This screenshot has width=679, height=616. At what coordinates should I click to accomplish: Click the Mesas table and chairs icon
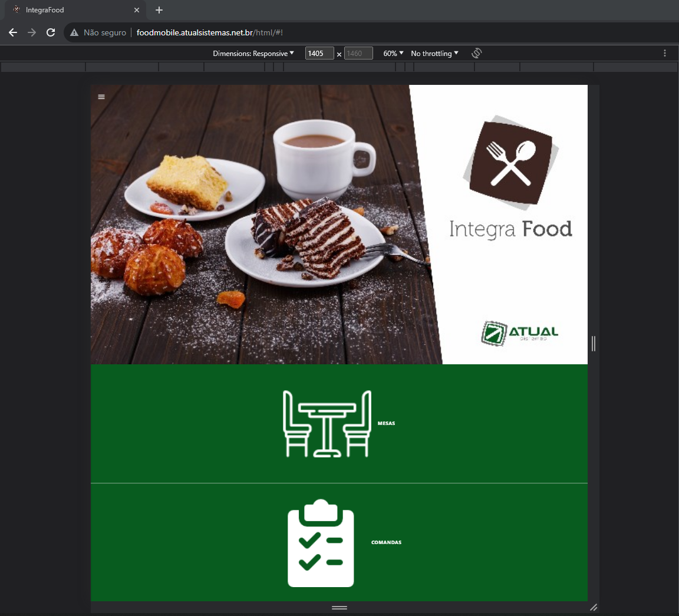pyautogui.click(x=327, y=424)
